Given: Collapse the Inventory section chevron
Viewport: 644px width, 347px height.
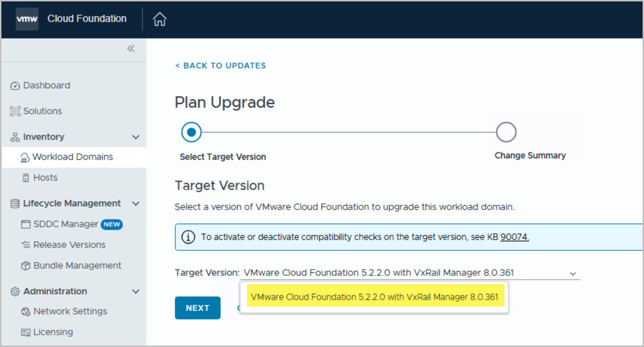Looking at the screenshot, I should [136, 137].
